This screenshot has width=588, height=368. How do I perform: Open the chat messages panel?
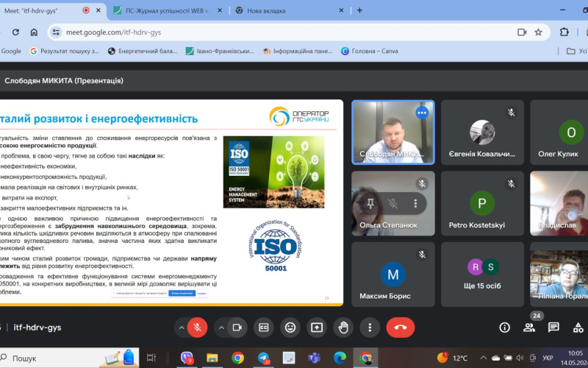point(553,328)
